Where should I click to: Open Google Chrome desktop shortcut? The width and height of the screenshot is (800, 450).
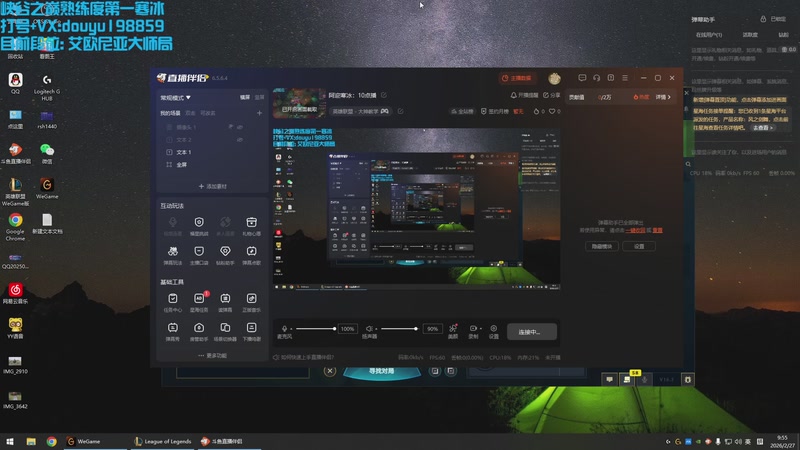coord(15,227)
